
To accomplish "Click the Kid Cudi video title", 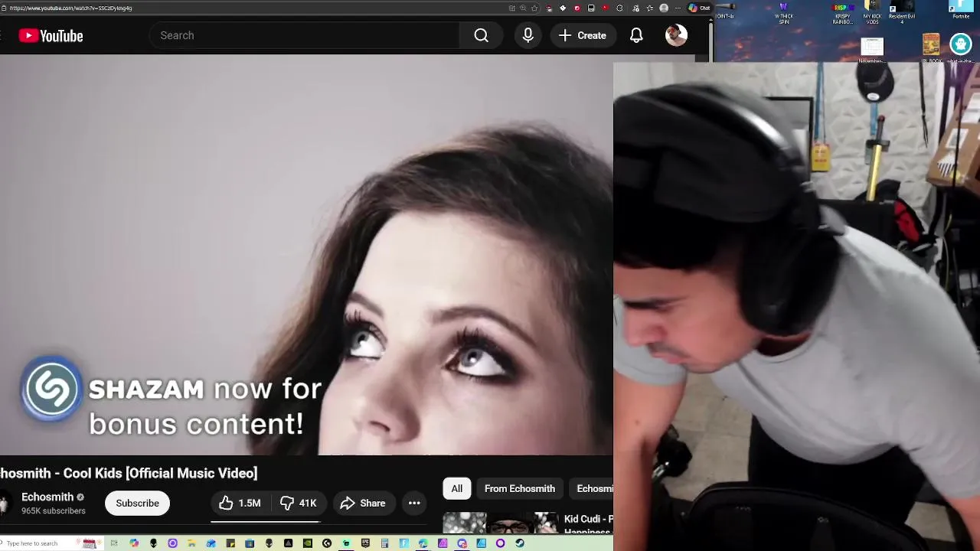I will 588,525.
